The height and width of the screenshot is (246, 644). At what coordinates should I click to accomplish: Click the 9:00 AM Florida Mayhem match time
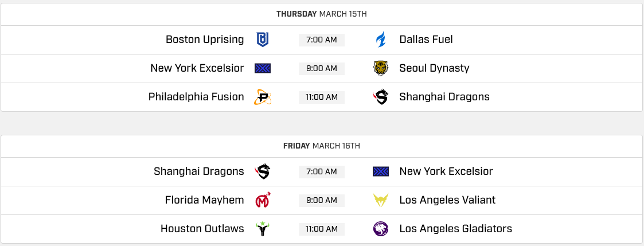click(321, 200)
